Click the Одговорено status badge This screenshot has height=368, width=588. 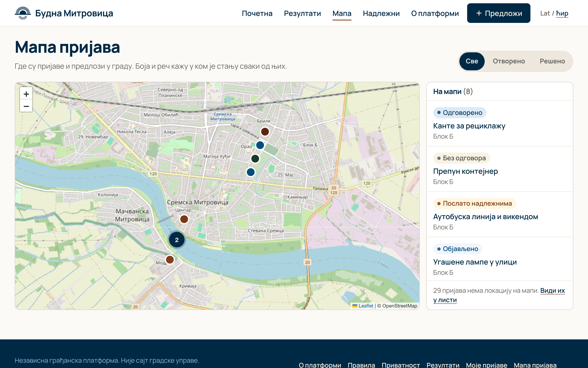click(x=459, y=113)
